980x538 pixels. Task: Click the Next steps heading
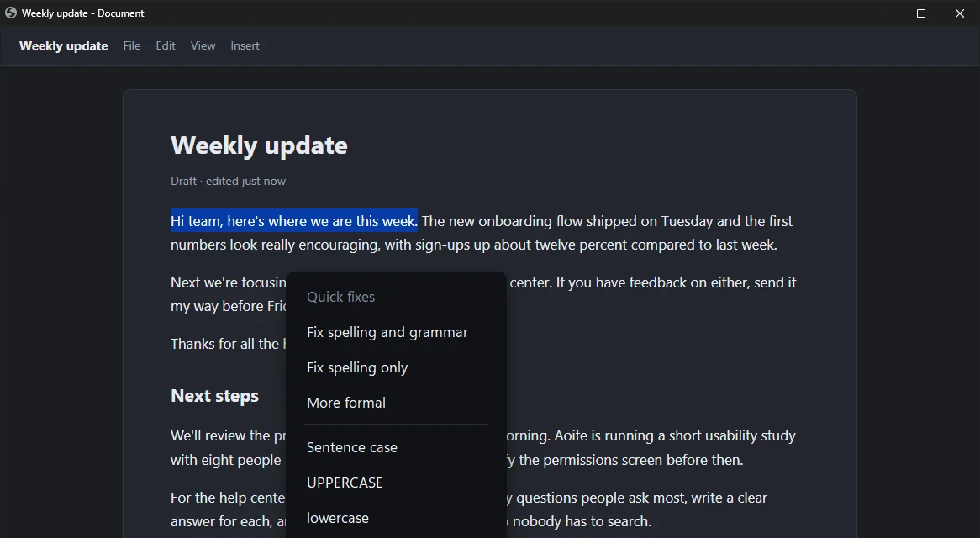tap(214, 396)
